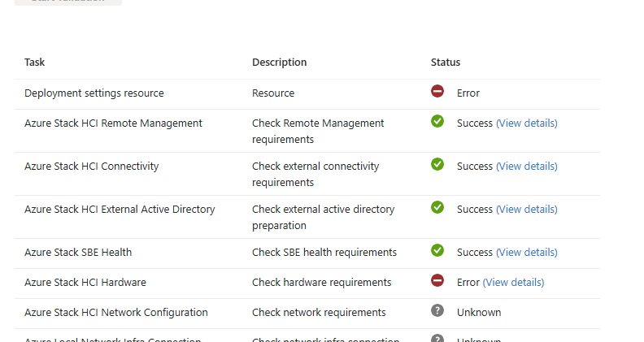View details of External Active Directory check

[527, 210]
